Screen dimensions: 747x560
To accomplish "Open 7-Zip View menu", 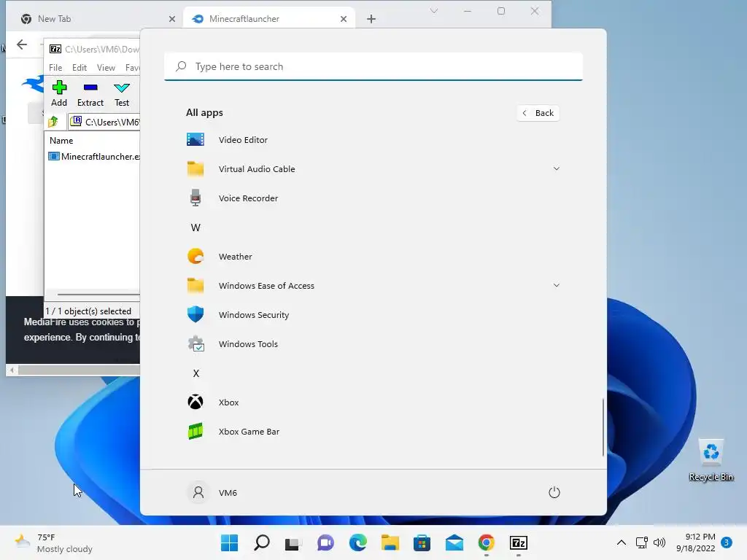I will tap(106, 68).
